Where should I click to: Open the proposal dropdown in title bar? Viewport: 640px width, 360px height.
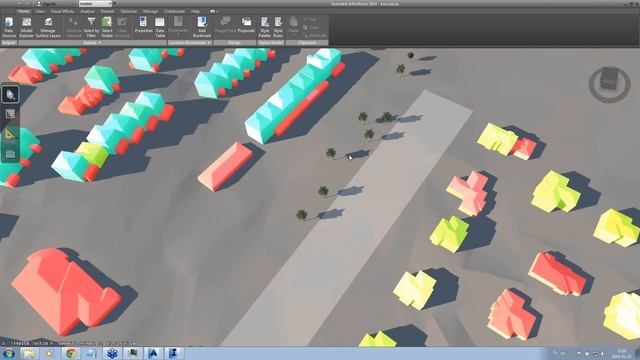pyautogui.click(x=95, y=4)
